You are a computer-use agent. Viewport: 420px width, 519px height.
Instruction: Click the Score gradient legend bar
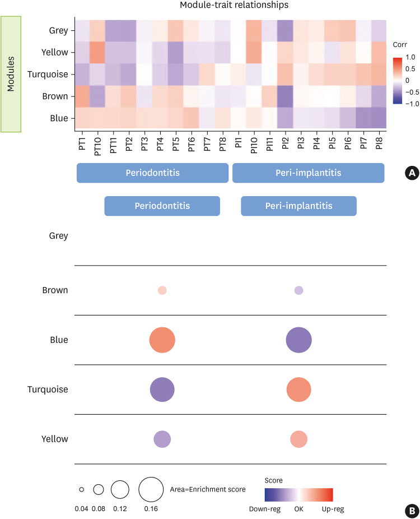(x=298, y=494)
